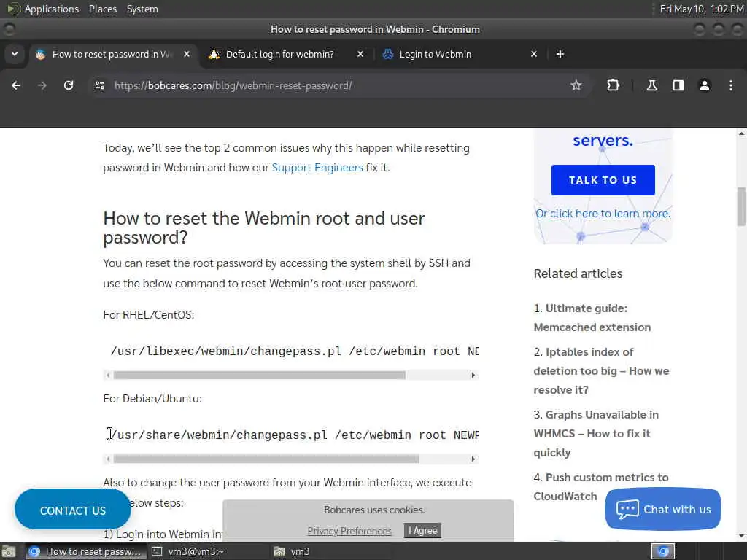This screenshot has height=560, width=747.
Task: Click left arrow of Debian code scrollbar
Action: [108, 459]
